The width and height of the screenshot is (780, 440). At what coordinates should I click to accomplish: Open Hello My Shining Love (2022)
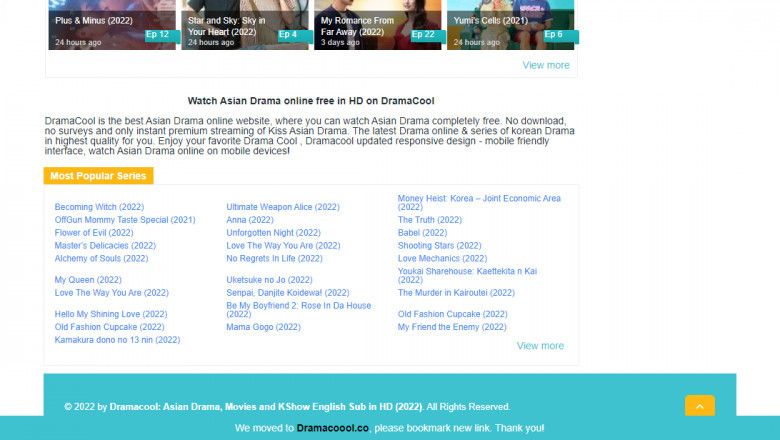(x=111, y=314)
